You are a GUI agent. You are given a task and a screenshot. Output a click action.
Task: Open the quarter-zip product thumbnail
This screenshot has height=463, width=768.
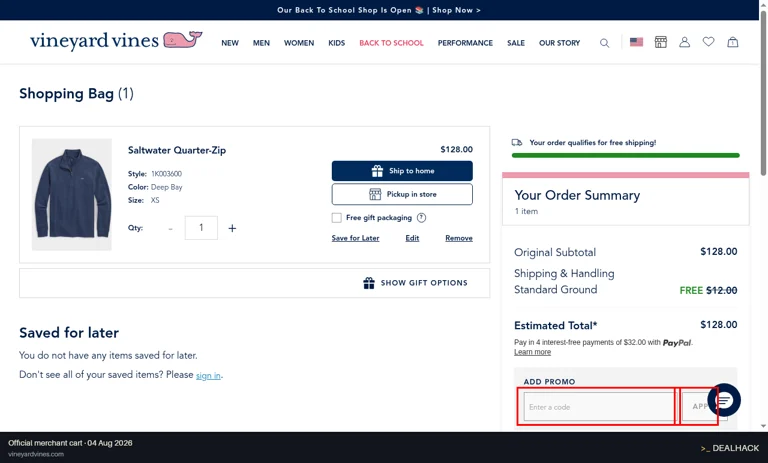point(72,195)
